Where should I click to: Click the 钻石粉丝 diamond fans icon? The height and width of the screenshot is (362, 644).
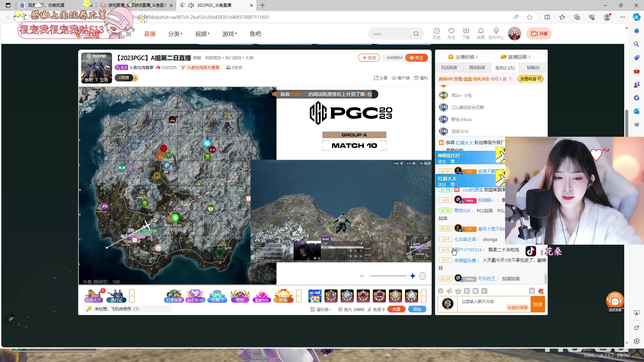195,296
